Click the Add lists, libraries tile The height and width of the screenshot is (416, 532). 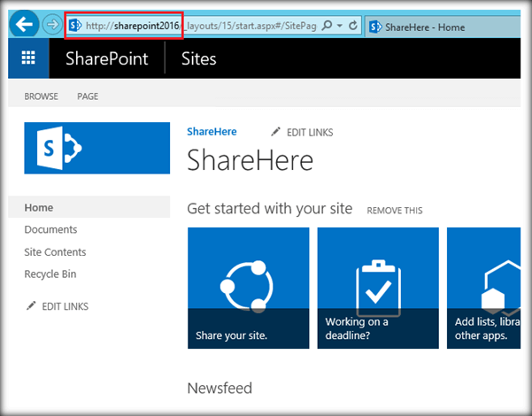click(484, 288)
